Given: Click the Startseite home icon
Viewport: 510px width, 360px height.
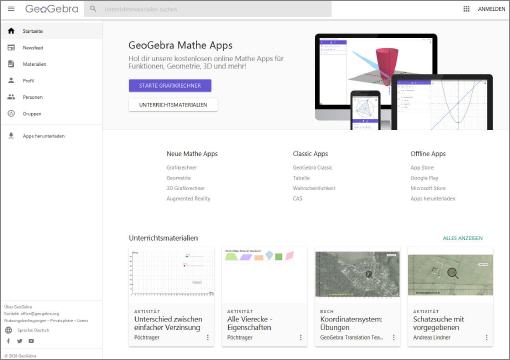Looking at the screenshot, I should (x=11, y=31).
